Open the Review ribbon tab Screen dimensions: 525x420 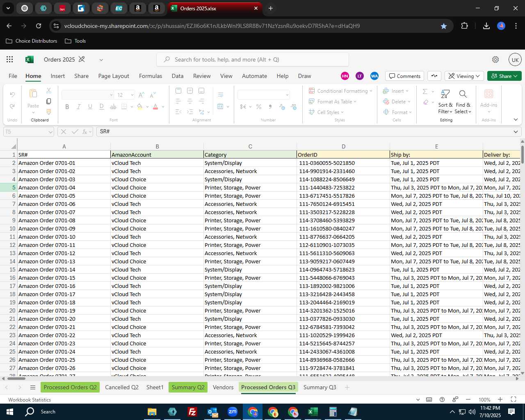pos(202,76)
